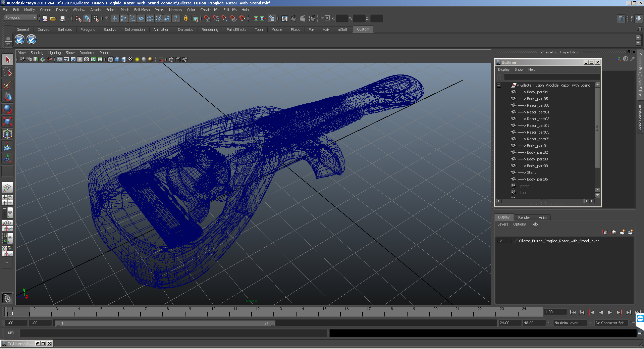Screen dimensions: 644x349
Task: Switch to single perspective view layout
Action: tap(7, 187)
